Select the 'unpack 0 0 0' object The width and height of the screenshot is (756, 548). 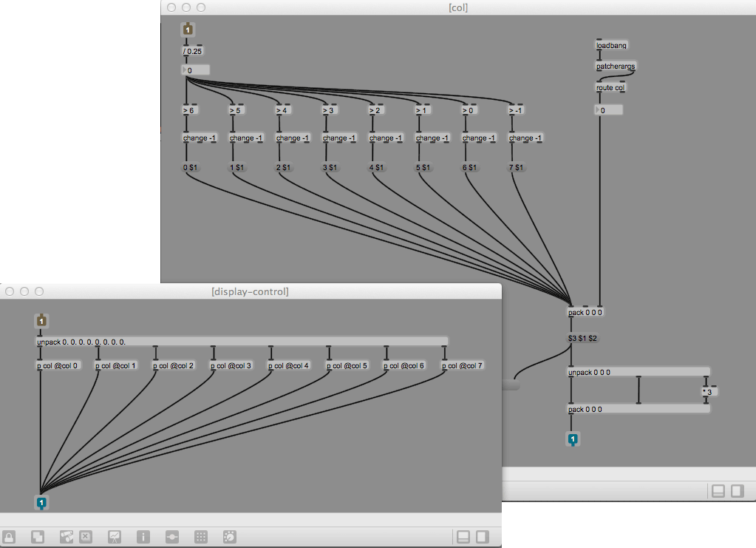pos(638,373)
